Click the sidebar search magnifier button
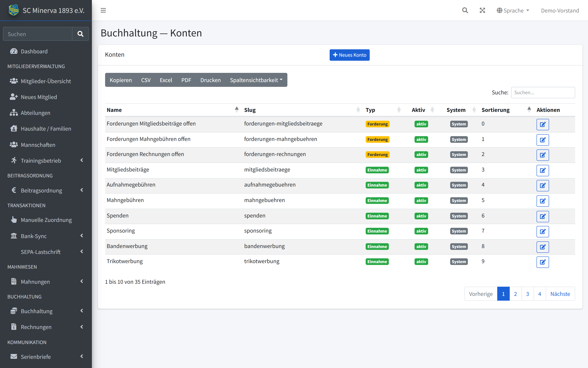Viewport: 588px width, 368px height. coord(80,34)
